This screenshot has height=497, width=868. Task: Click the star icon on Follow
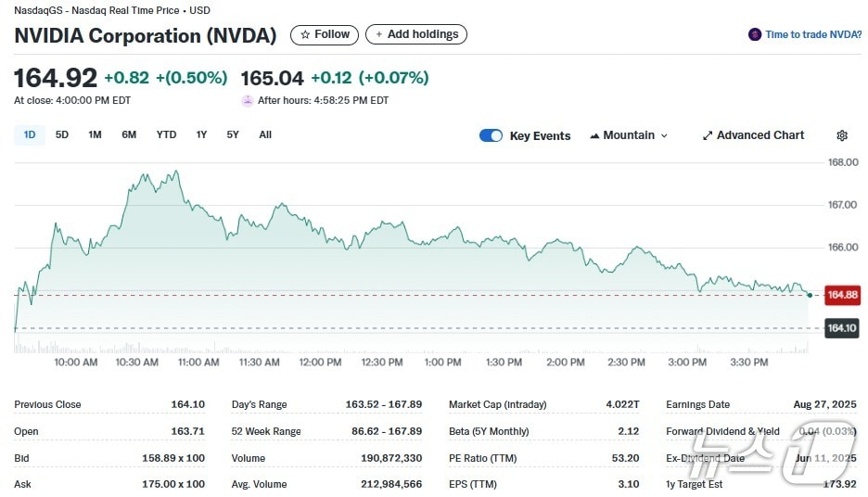point(304,35)
